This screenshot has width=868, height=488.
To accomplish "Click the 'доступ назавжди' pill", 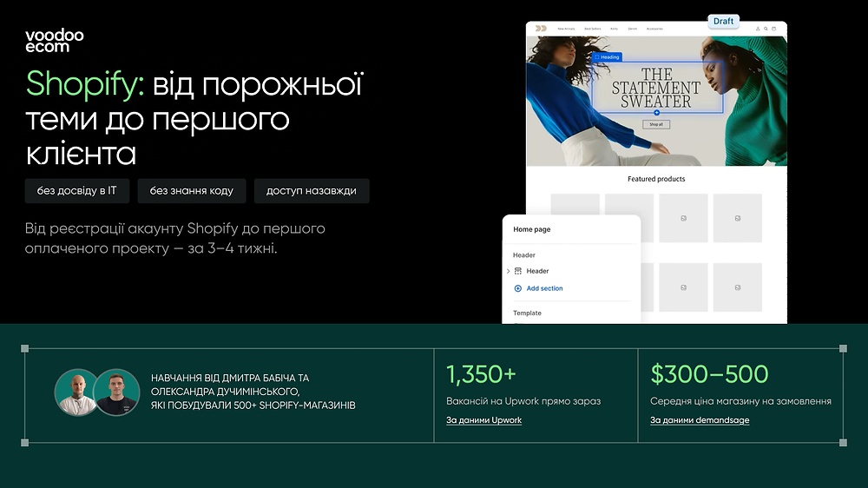I will tap(312, 190).
